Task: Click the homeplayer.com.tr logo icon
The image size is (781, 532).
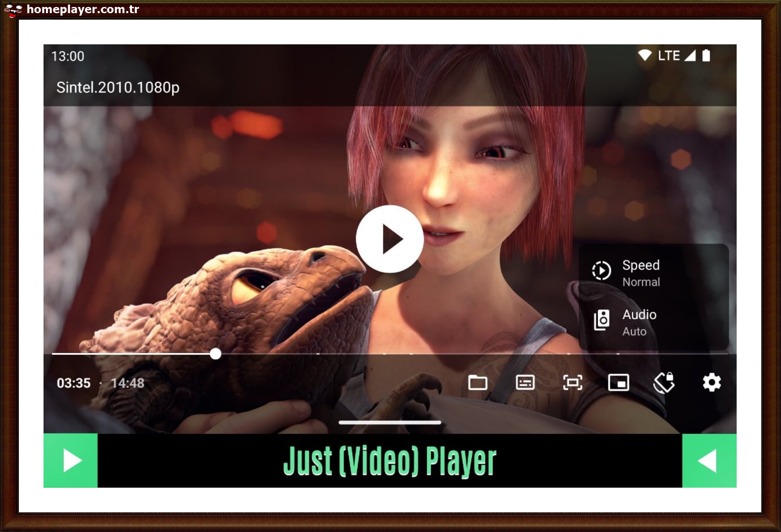Action: [13, 10]
